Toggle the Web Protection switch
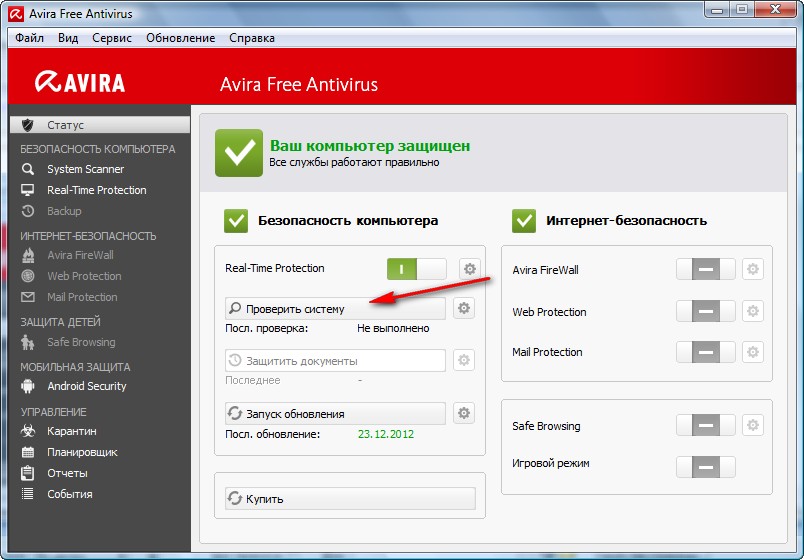Viewport: 804px width, 560px height. [706, 311]
